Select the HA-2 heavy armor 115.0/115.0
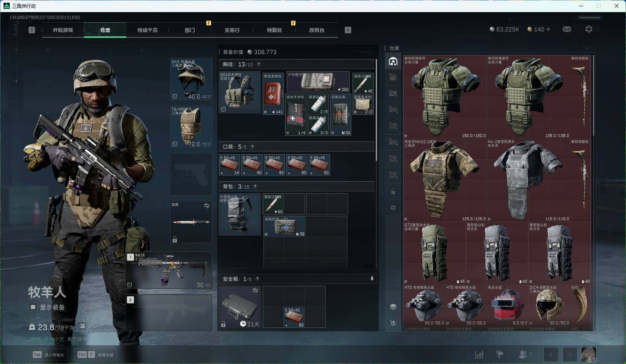This screenshot has height=364, width=626. coord(528,180)
